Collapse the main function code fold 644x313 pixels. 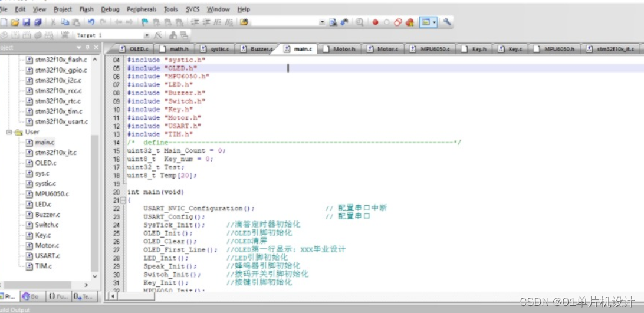pyautogui.click(x=123, y=200)
